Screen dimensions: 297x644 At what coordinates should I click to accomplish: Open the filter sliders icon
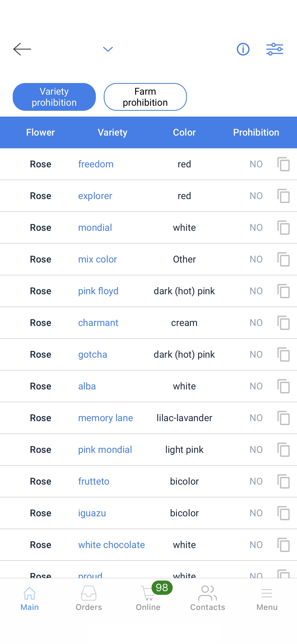(x=275, y=49)
